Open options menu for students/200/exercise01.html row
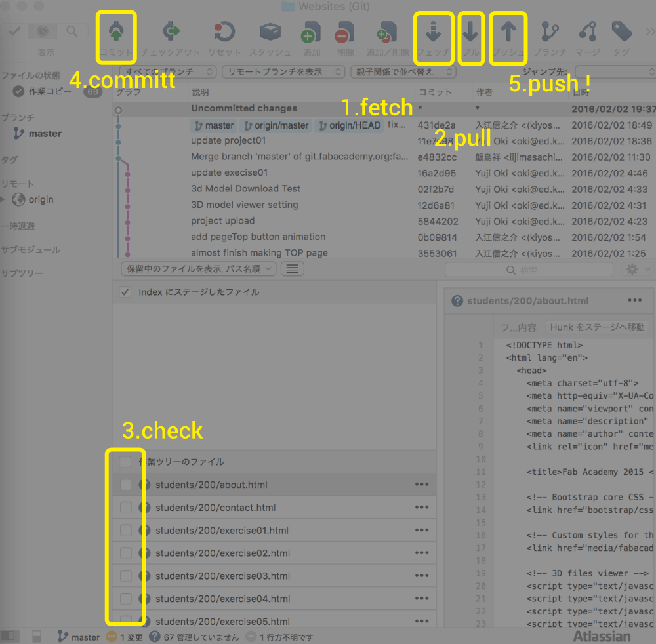The height and width of the screenshot is (644, 656). pos(422,531)
